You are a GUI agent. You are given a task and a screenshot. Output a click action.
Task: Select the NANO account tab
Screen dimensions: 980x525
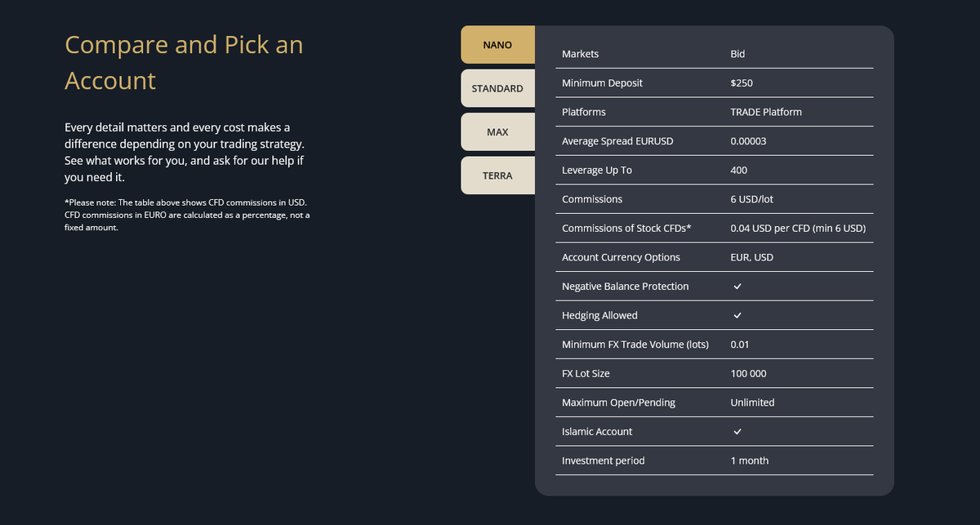(497, 45)
